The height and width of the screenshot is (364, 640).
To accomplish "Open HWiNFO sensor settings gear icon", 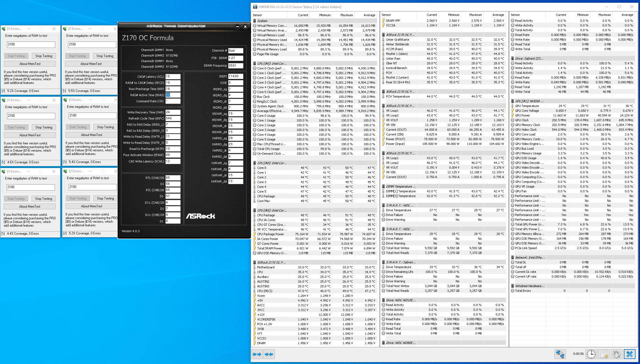I will pos(617,354).
